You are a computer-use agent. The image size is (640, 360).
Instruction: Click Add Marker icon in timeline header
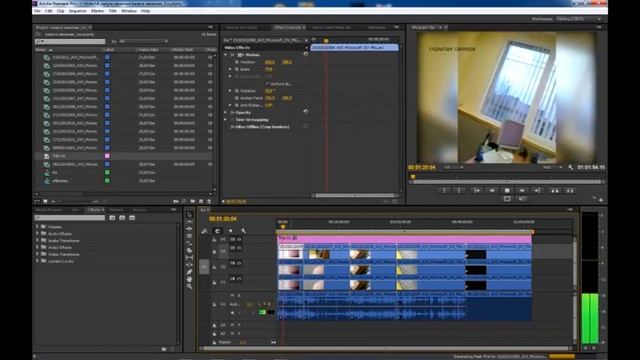click(x=230, y=231)
